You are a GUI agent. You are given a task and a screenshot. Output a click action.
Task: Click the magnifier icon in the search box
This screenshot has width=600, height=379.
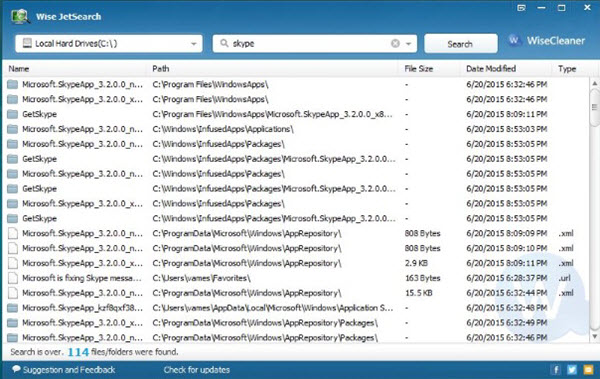point(224,43)
